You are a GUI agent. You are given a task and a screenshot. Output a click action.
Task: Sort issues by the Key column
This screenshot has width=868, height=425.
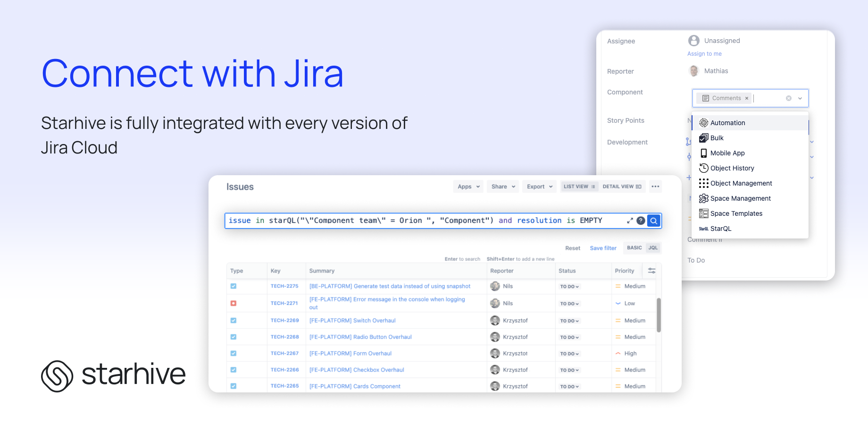275,271
